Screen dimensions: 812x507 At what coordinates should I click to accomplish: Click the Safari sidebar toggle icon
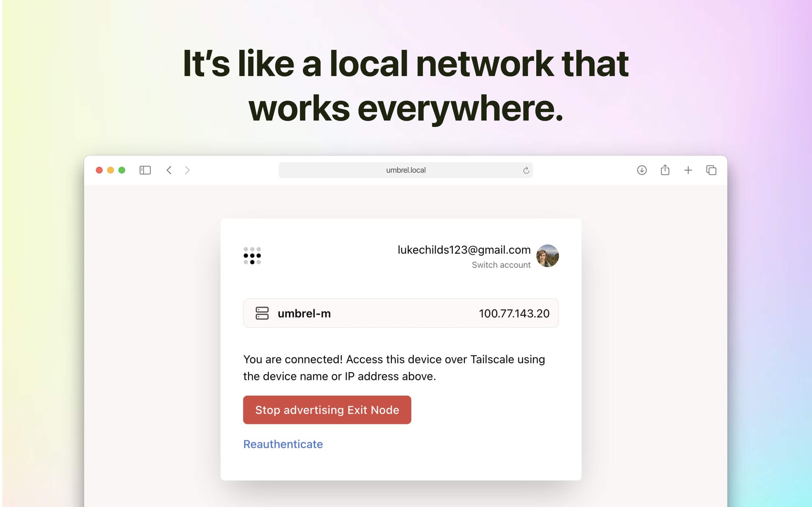(x=145, y=170)
